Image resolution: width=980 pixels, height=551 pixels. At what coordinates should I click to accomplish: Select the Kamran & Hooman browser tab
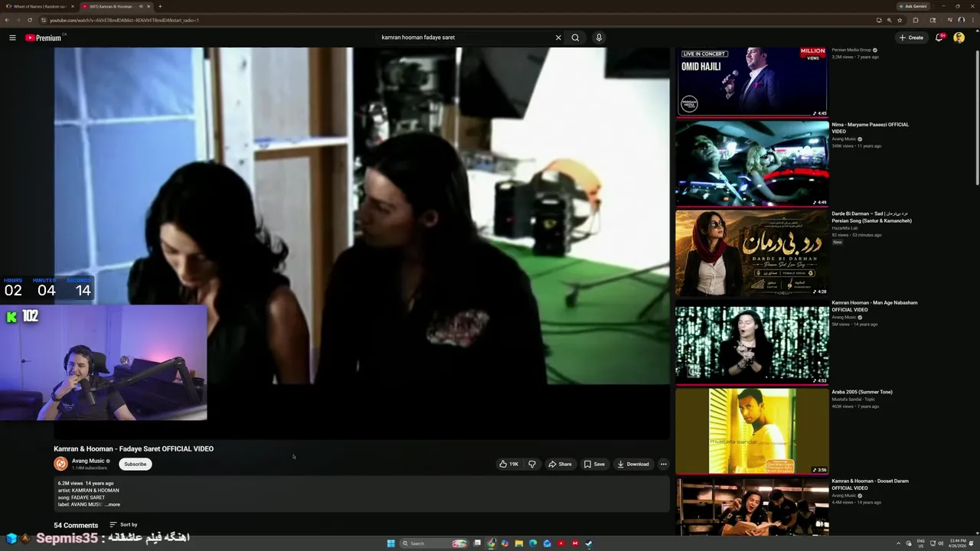click(x=115, y=6)
